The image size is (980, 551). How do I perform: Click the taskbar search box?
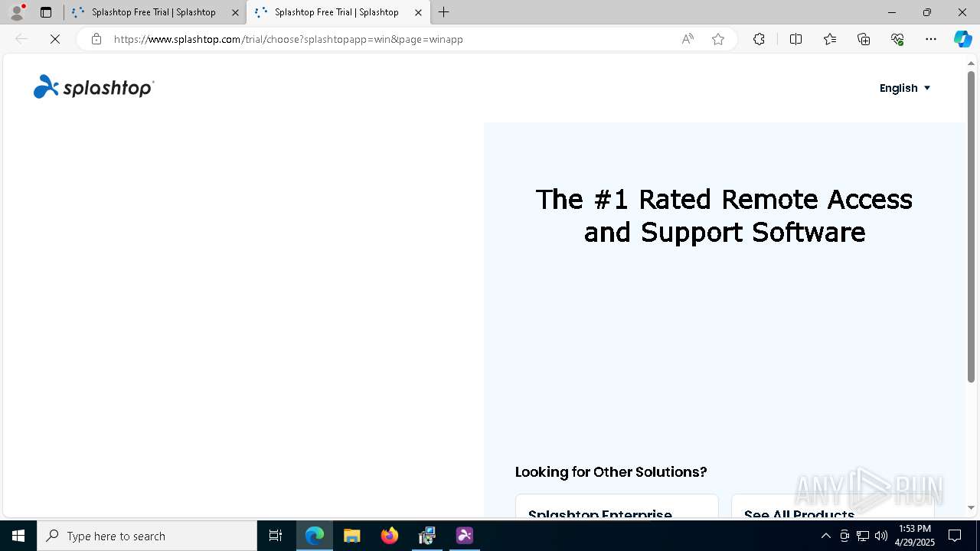click(147, 536)
